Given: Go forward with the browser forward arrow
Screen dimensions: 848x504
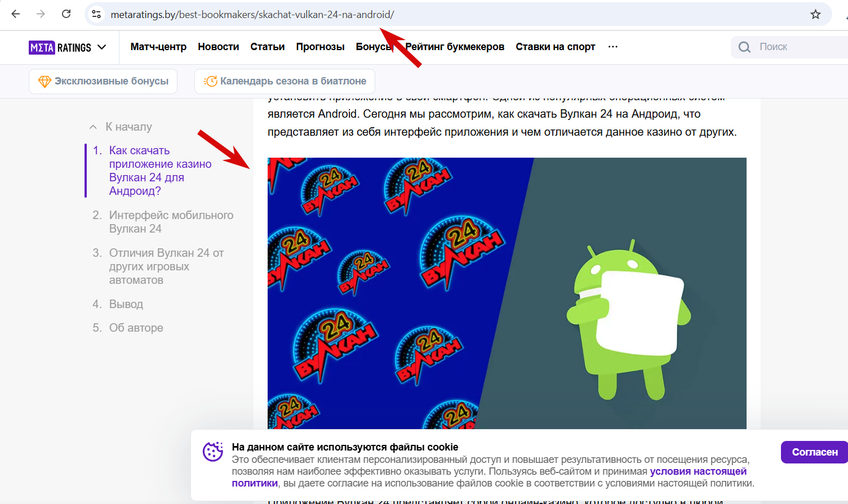Looking at the screenshot, I should click(x=41, y=14).
